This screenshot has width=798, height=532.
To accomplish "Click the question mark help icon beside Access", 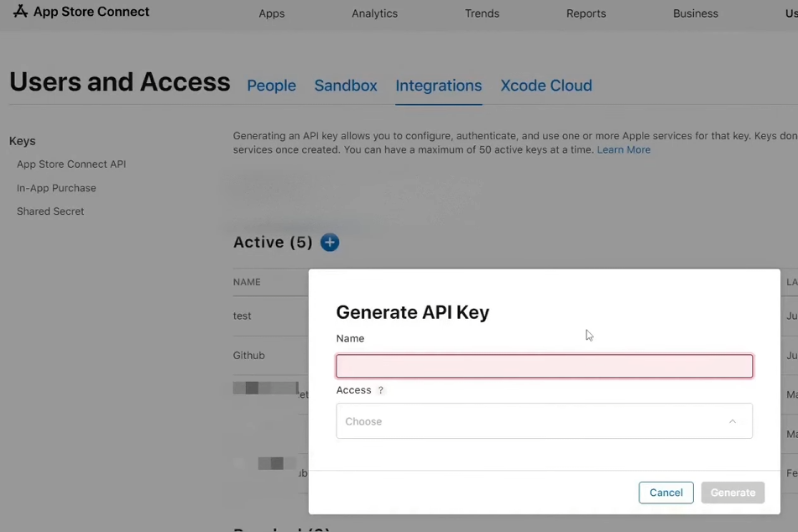I will [x=381, y=390].
